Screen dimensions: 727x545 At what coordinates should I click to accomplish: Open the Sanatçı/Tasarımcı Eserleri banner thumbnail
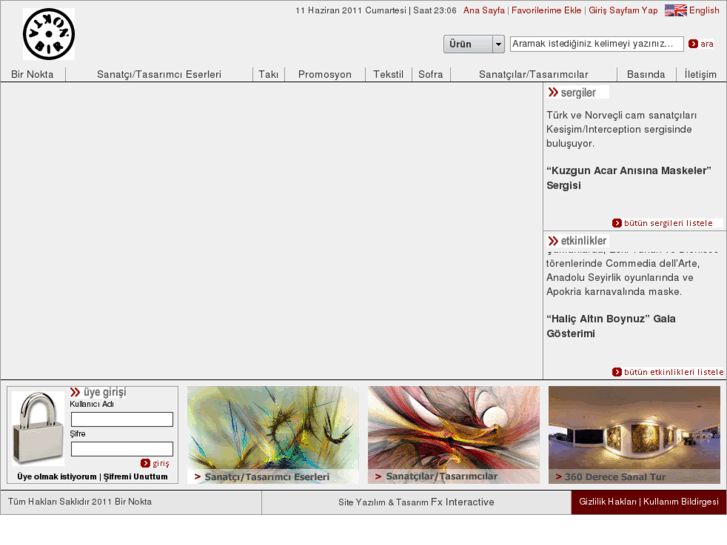[273, 435]
